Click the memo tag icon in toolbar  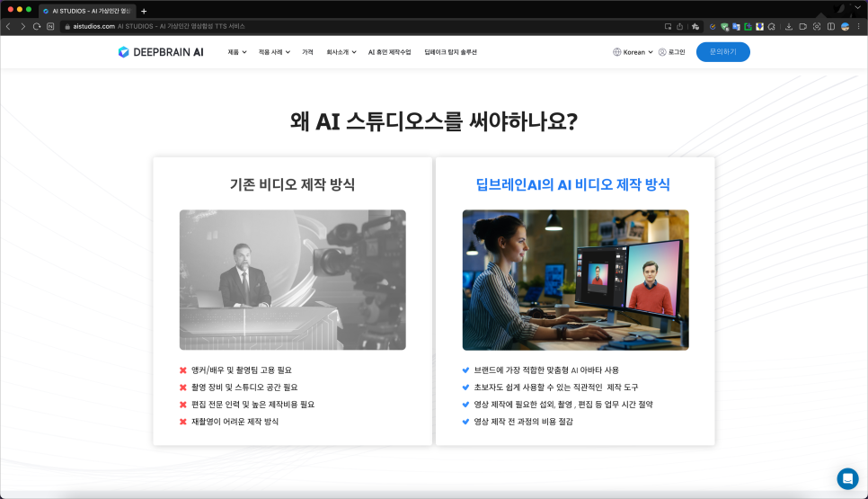802,26
